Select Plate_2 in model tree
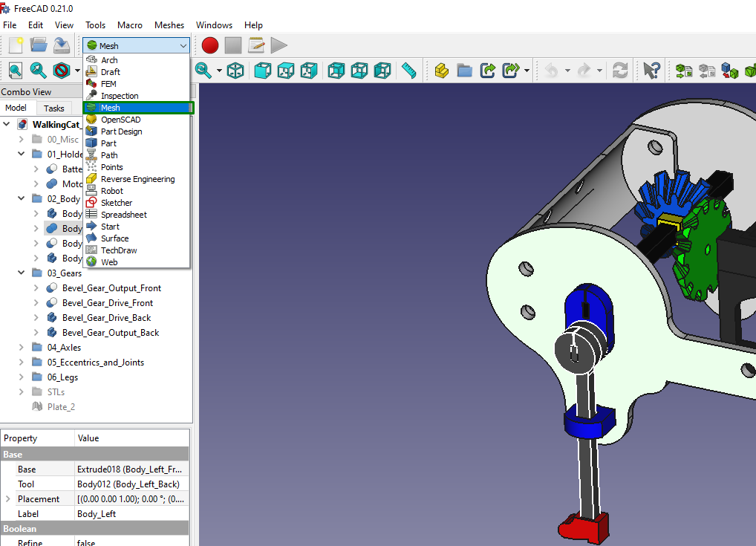Screen dimensions: 756x546 61,407
